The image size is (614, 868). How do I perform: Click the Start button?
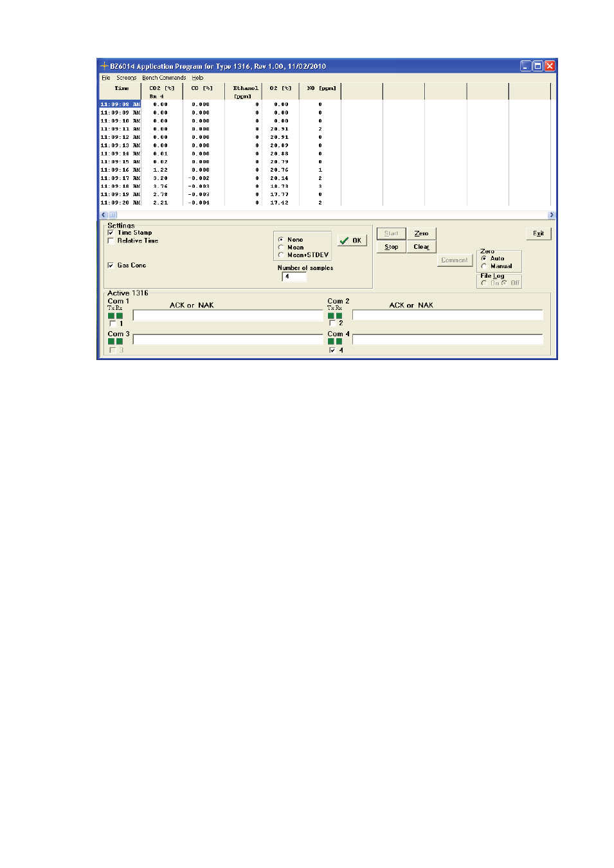(x=392, y=233)
